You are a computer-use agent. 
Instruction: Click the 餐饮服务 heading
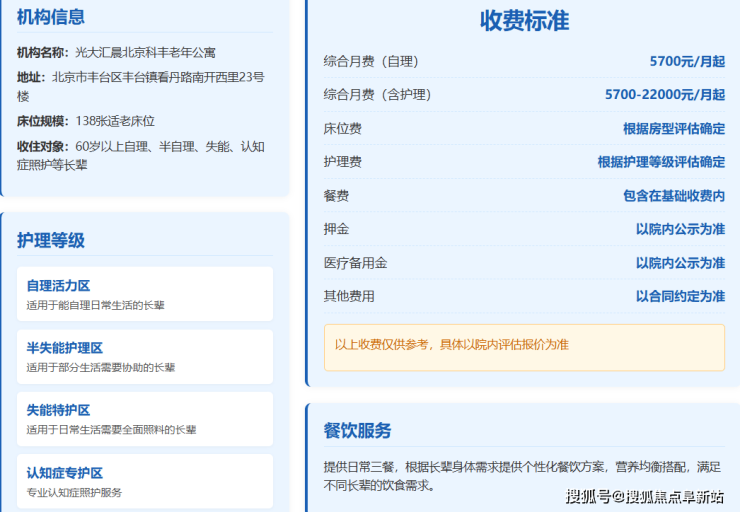pyautogui.click(x=357, y=430)
